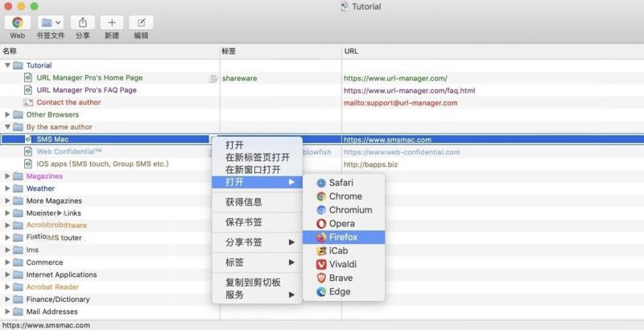Select URL Manager Pro's Home Page bookmark
The height and width of the screenshot is (330, 644).
[x=89, y=77]
